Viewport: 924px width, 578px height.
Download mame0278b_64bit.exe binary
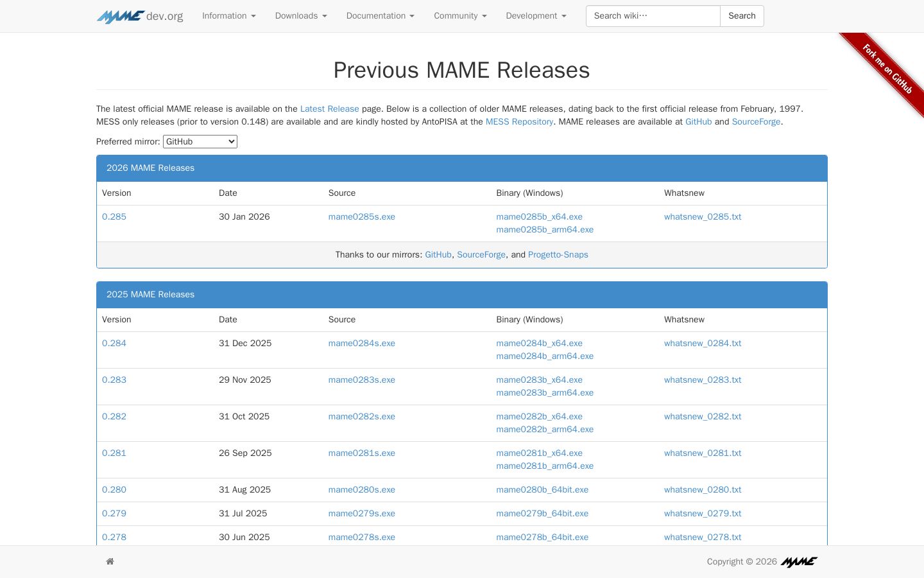[542, 538]
